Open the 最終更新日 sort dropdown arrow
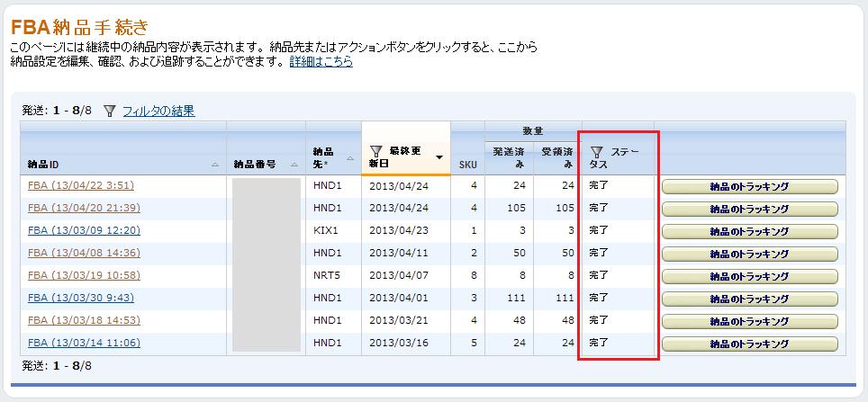The image size is (868, 402). [x=439, y=157]
